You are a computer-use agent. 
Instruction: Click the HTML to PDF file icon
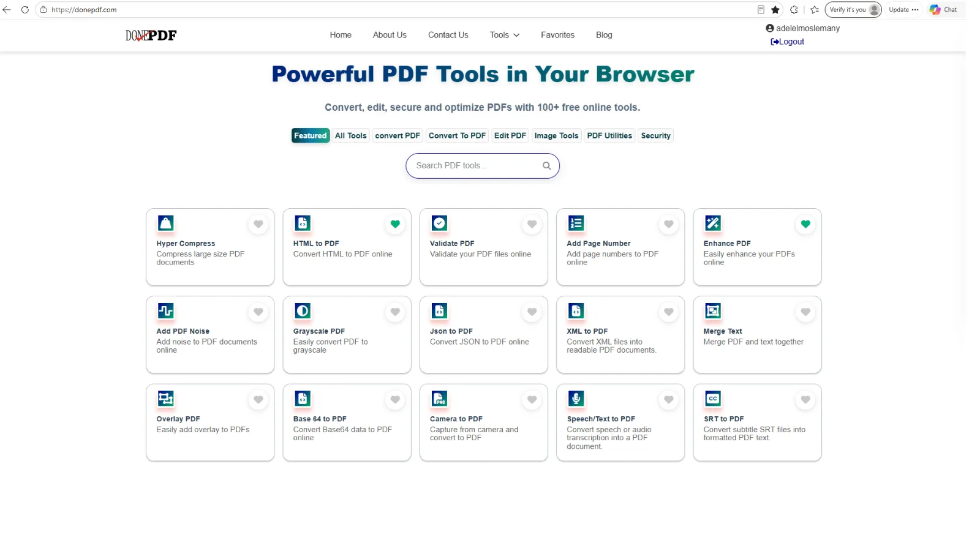pos(303,223)
